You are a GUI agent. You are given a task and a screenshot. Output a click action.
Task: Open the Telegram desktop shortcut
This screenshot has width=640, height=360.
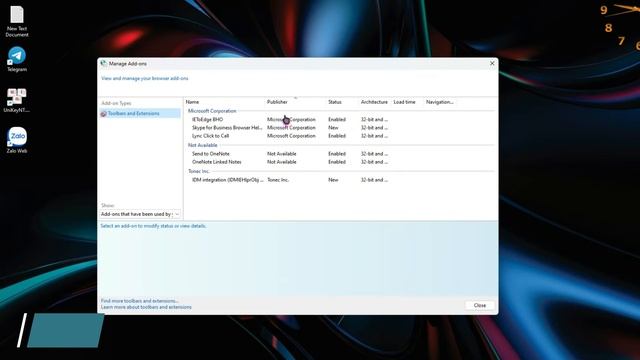click(17, 59)
